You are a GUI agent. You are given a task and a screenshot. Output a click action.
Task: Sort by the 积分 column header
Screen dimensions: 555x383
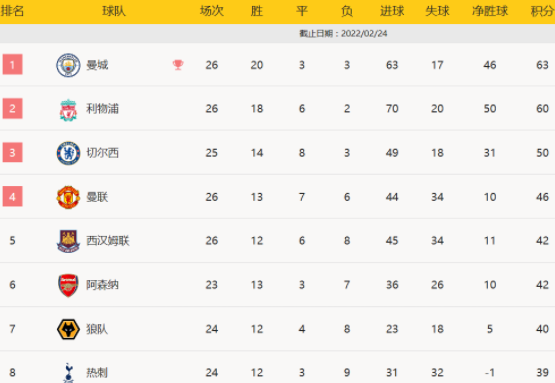point(542,11)
